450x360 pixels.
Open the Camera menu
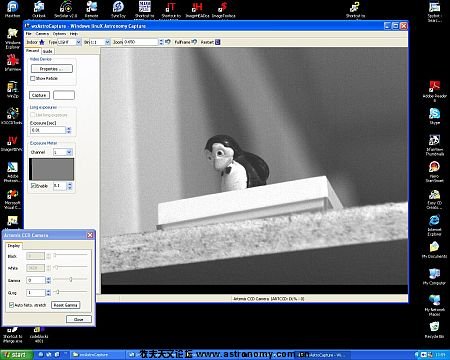click(x=42, y=34)
